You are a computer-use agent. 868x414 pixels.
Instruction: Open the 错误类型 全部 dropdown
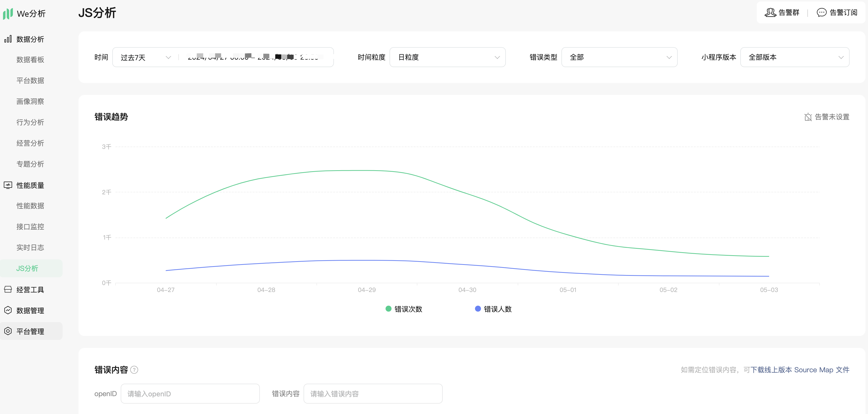click(x=619, y=57)
